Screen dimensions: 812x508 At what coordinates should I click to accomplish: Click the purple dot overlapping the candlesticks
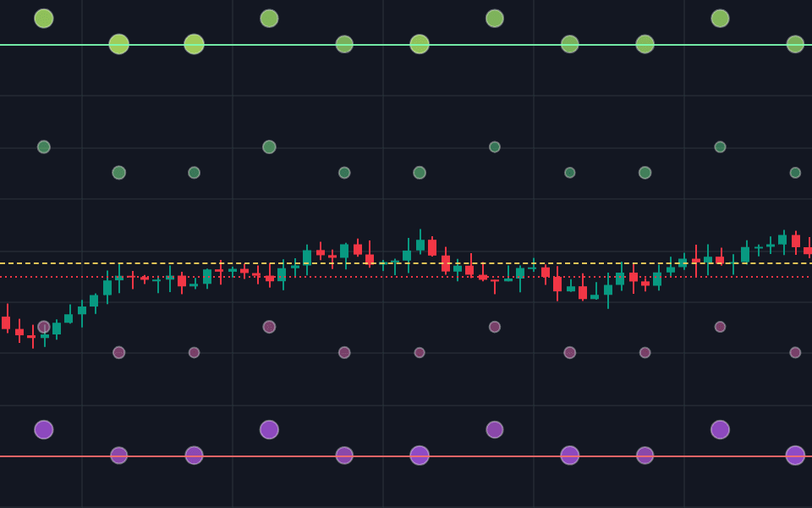tap(44, 327)
